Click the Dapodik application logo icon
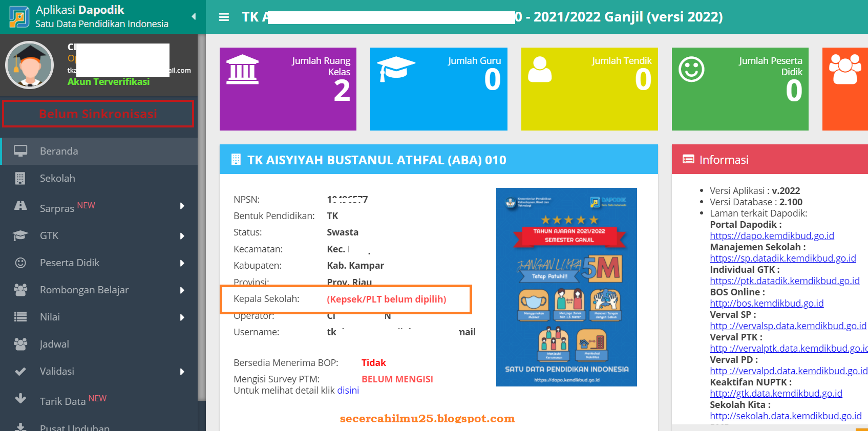This screenshot has height=431, width=868. click(19, 17)
